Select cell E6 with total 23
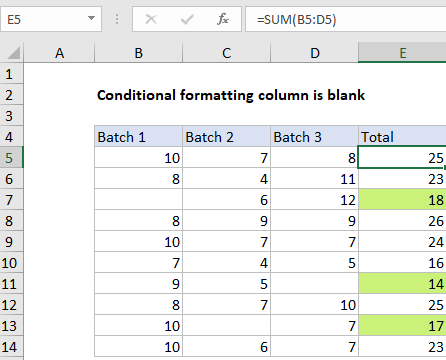The image size is (446, 360). click(402, 179)
